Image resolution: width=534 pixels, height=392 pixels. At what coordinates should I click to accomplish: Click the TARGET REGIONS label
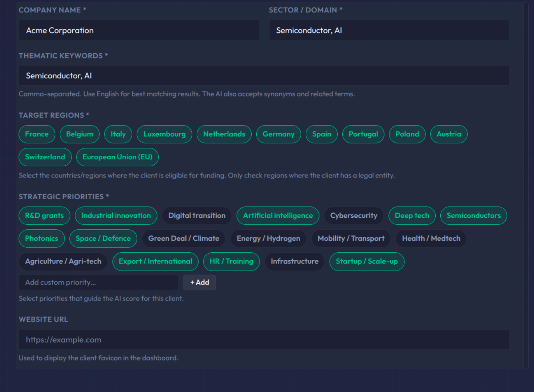(x=54, y=115)
